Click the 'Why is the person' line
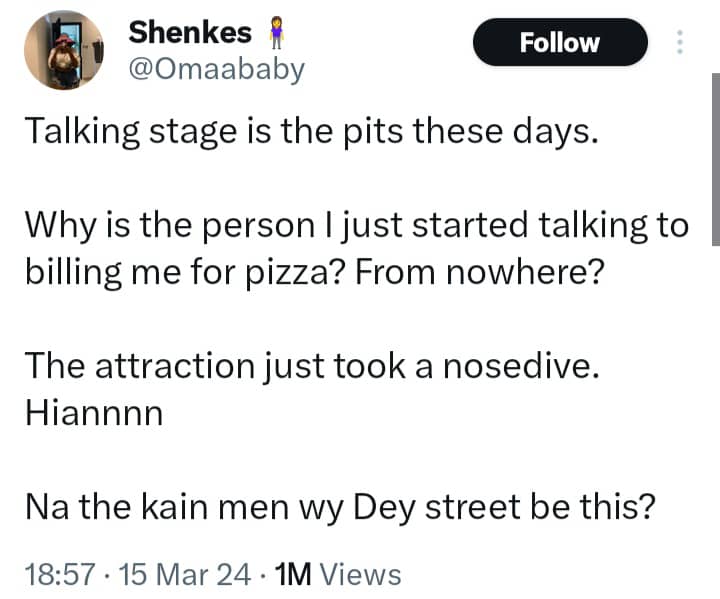Image resolution: width=720 pixels, height=599 pixels. coord(357,226)
